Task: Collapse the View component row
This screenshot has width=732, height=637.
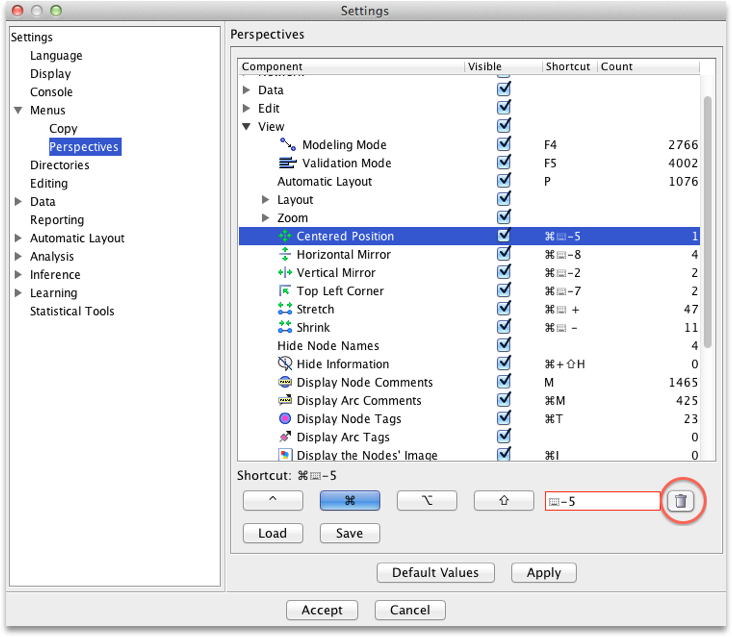Action: (x=246, y=126)
